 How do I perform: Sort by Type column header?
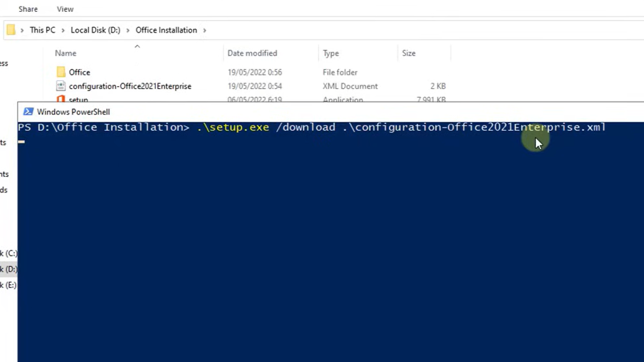(x=331, y=53)
